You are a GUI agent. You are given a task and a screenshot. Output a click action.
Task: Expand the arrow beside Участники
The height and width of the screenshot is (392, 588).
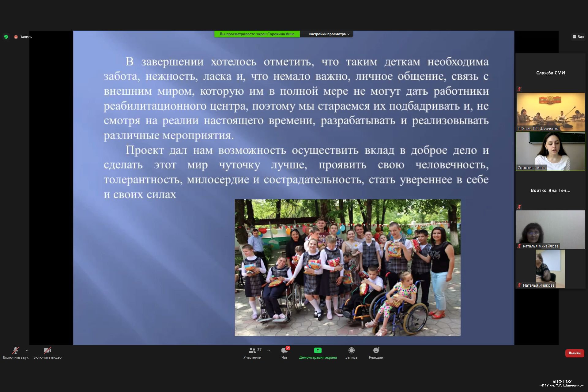269,350
